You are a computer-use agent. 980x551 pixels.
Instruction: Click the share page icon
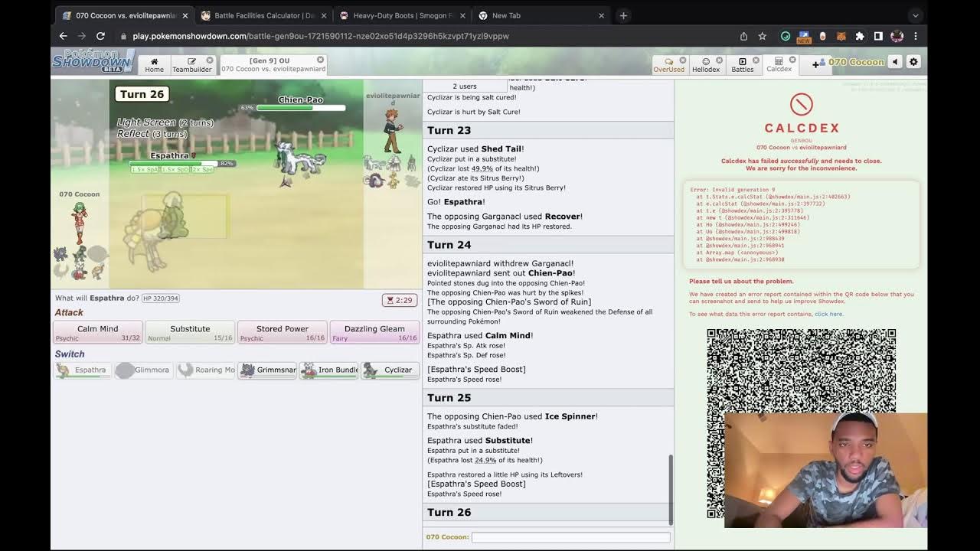(743, 36)
